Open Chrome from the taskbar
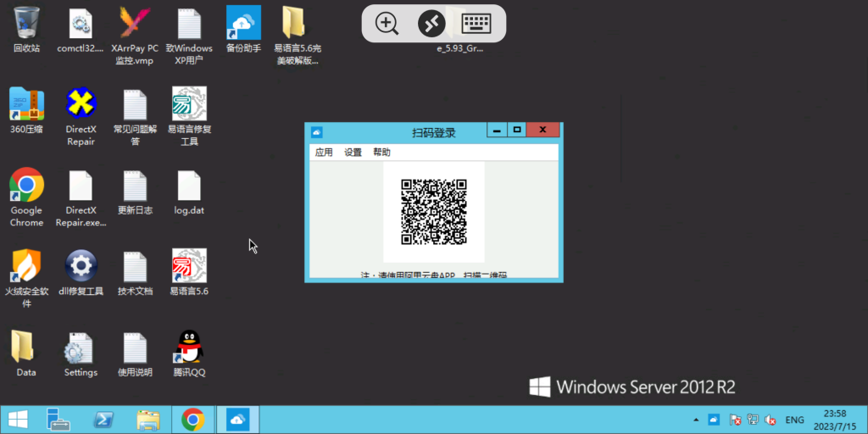The image size is (868, 434). pos(192,420)
